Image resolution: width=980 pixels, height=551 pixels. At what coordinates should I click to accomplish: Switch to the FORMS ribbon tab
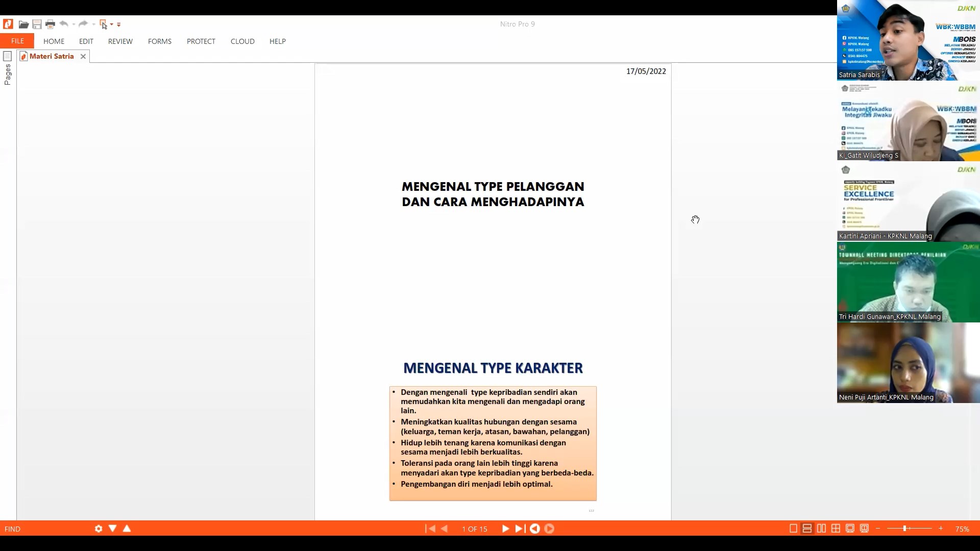[160, 41]
